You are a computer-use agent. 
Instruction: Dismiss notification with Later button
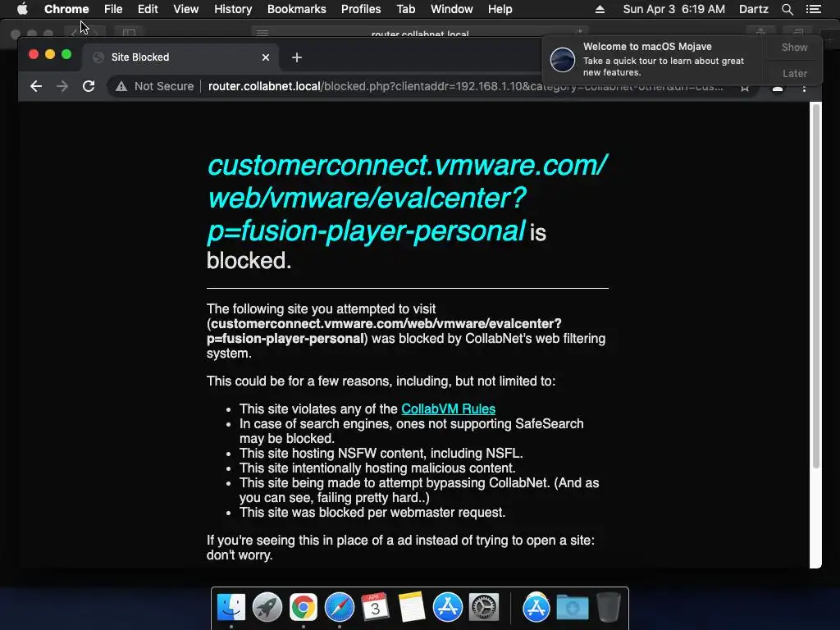point(794,73)
